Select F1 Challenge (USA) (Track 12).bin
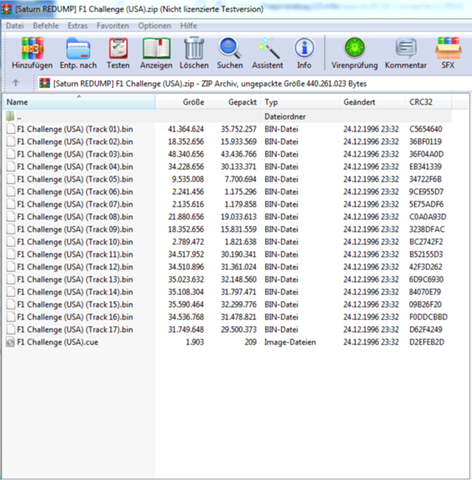This screenshot has width=472, height=480. pyautogui.click(x=75, y=267)
